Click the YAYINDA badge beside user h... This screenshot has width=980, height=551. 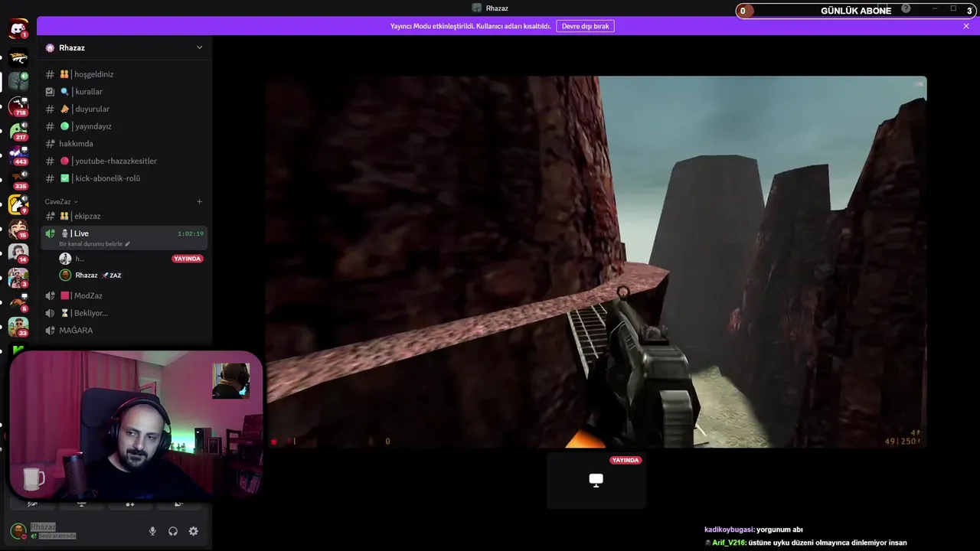pyautogui.click(x=188, y=259)
